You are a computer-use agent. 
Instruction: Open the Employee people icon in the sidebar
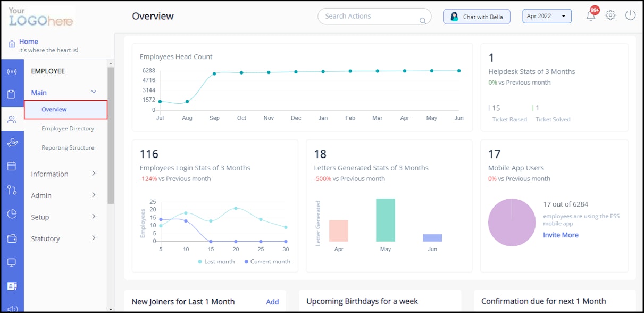[12, 120]
